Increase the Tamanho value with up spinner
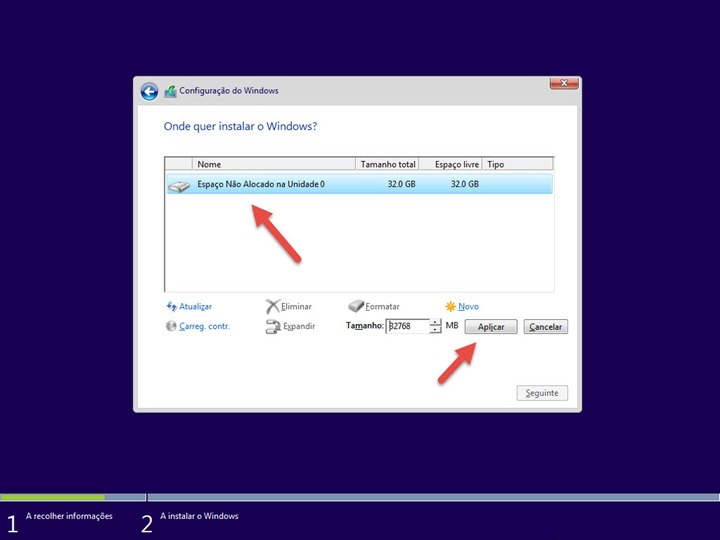 pyautogui.click(x=435, y=323)
